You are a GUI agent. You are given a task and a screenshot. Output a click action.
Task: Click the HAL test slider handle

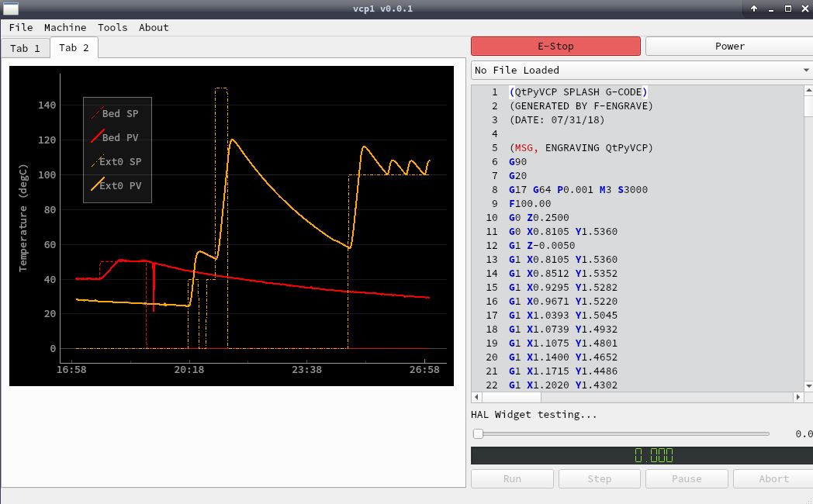(x=478, y=433)
